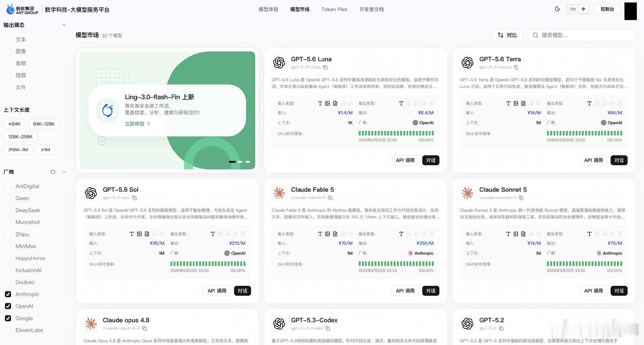This screenshot has height=345, width=644.
Task: Filter context length 128K-256K
Action: click(20, 137)
